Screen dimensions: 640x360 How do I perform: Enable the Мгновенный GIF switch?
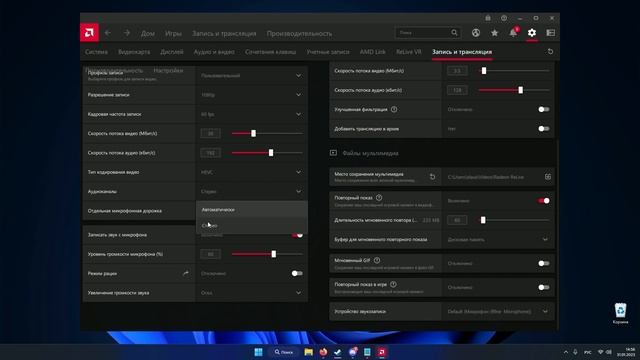544,263
